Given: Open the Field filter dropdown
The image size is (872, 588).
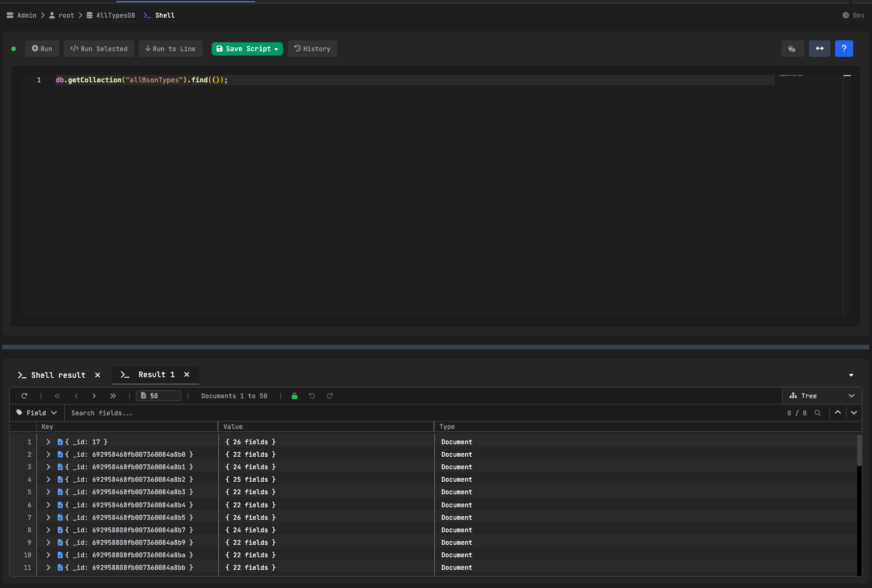Looking at the screenshot, I should (36, 412).
